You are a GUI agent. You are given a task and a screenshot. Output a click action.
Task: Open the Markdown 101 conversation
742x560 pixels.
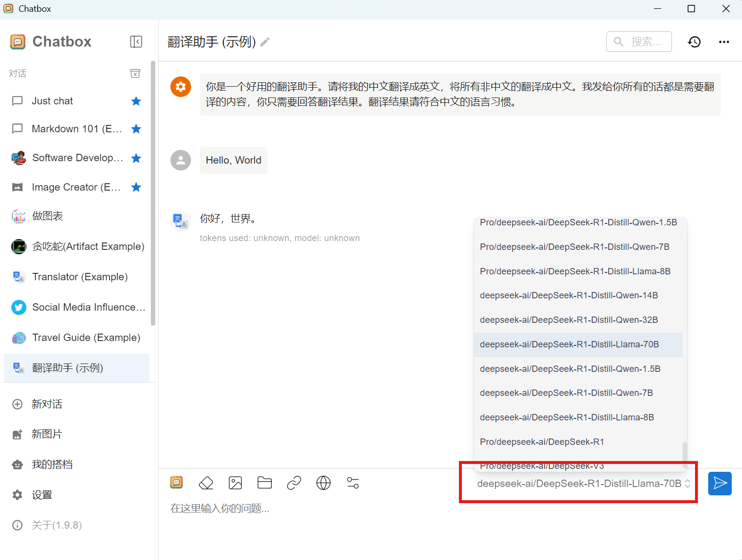(x=76, y=129)
